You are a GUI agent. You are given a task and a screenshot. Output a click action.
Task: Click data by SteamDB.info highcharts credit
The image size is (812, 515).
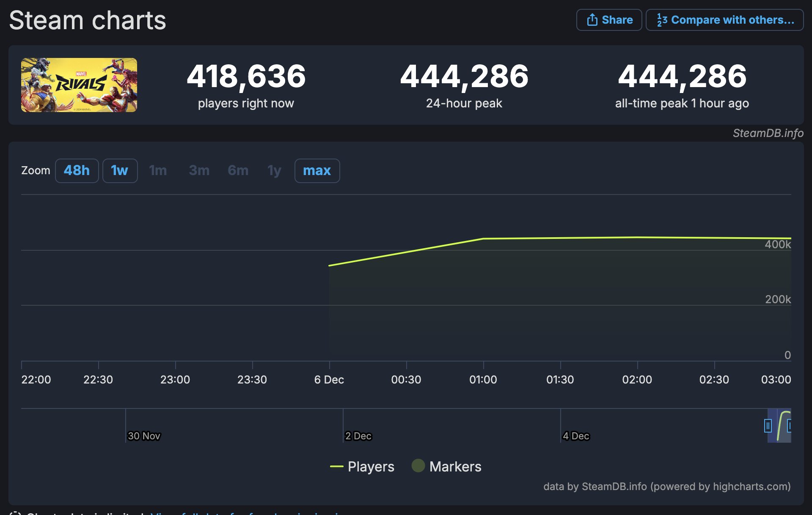click(667, 486)
